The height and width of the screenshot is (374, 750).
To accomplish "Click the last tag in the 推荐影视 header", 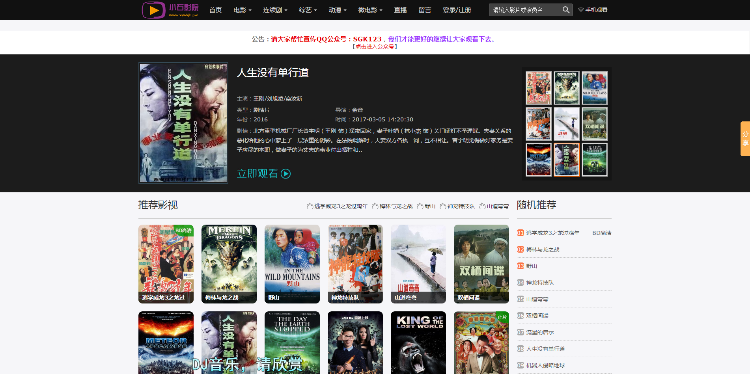I will pyautogui.click(x=495, y=206).
